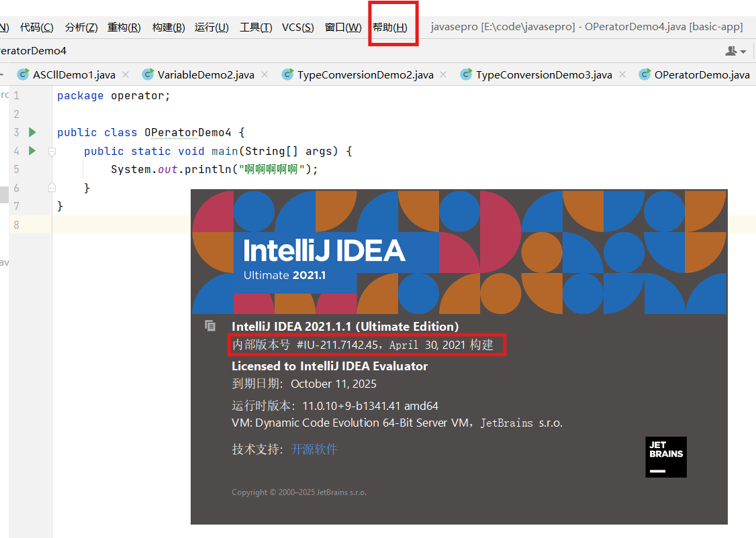
Task: Open the 工具(T) menu
Action: (256, 28)
